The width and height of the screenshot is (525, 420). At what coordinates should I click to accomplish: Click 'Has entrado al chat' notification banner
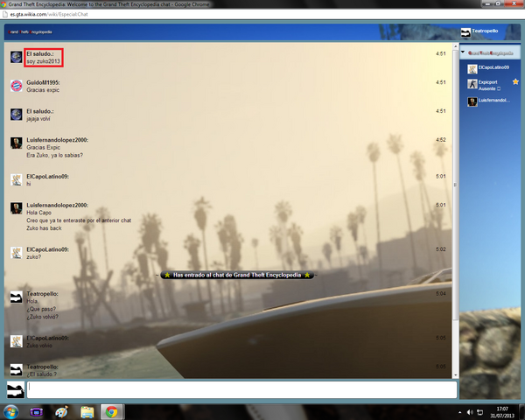[237, 275]
